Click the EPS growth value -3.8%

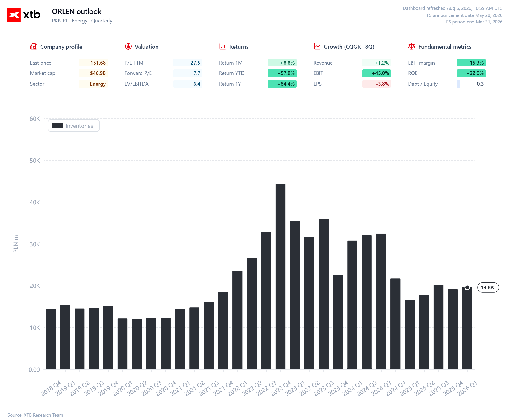pyautogui.click(x=377, y=84)
